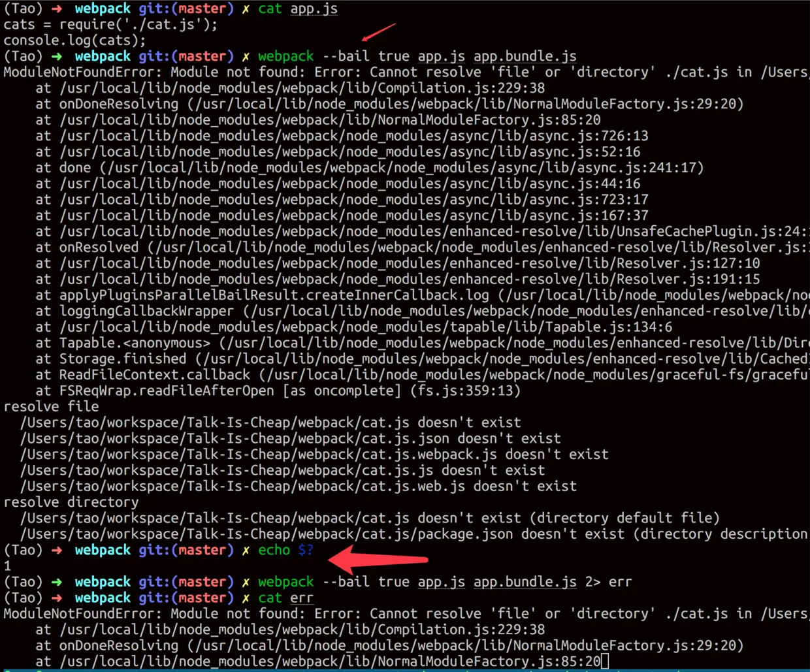Click the 'at done' async.js:241:17 line
The width and height of the screenshot is (810, 672).
pos(370,168)
